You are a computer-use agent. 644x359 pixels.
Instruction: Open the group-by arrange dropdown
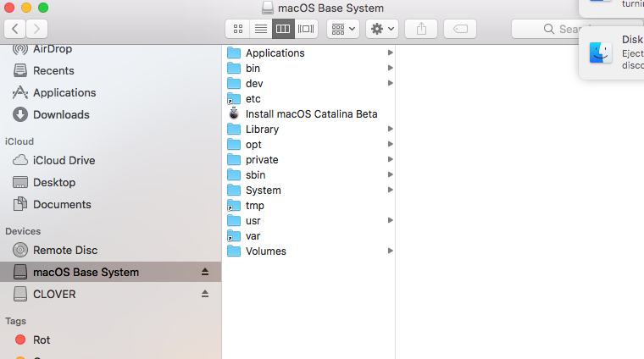(x=342, y=29)
